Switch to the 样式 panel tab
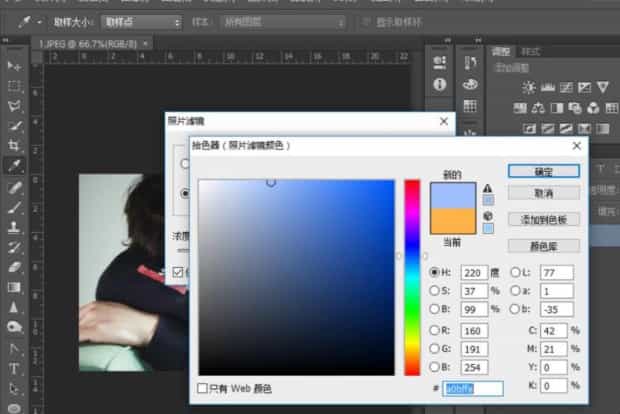The width and height of the screenshot is (620, 414). 531,51
